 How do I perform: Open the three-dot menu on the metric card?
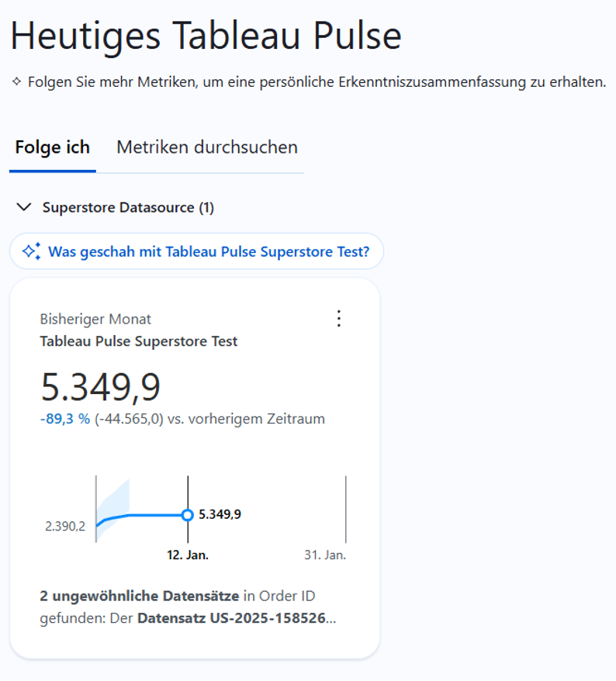tap(338, 319)
